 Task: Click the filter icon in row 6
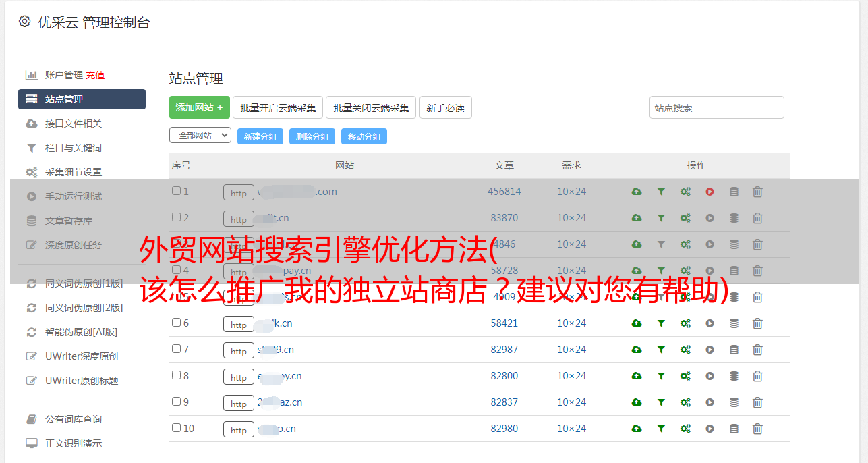pos(661,323)
